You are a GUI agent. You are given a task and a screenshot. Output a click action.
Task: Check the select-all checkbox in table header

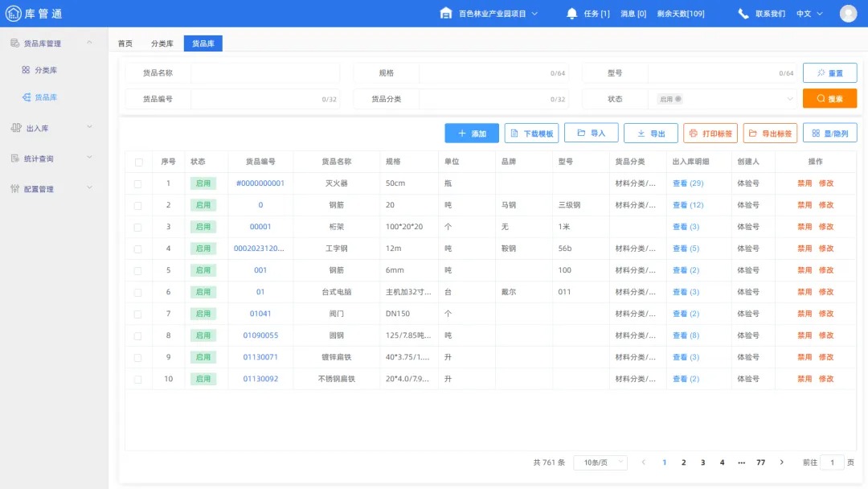139,161
